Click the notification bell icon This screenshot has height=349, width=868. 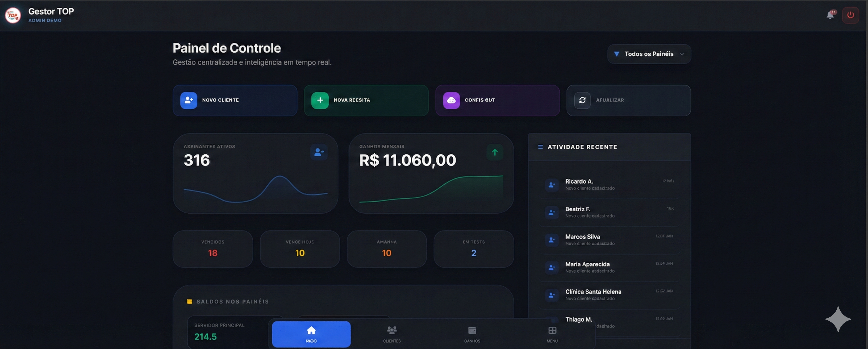pos(830,15)
